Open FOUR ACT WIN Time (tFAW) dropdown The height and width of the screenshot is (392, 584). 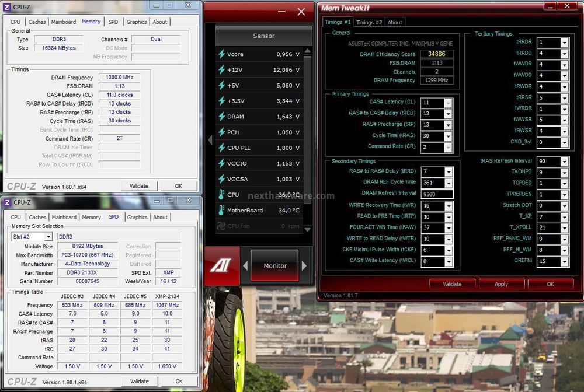pyautogui.click(x=449, y=228)
